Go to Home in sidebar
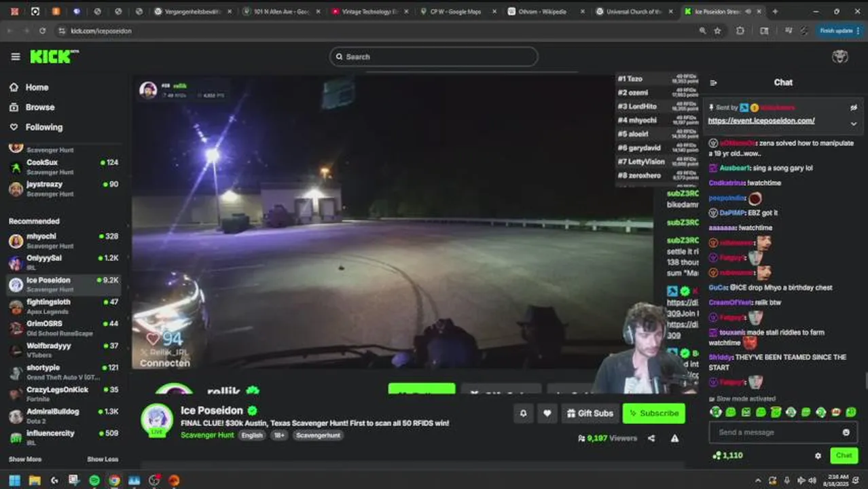The width and height of the screenshot is (868, 489). tap(29, 87)
